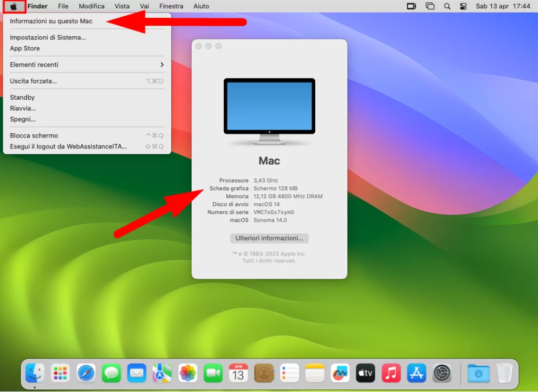Open Finder from the Dock
Image resolution: width=538 pixels, height=392 pixels.
pos(35,373)
